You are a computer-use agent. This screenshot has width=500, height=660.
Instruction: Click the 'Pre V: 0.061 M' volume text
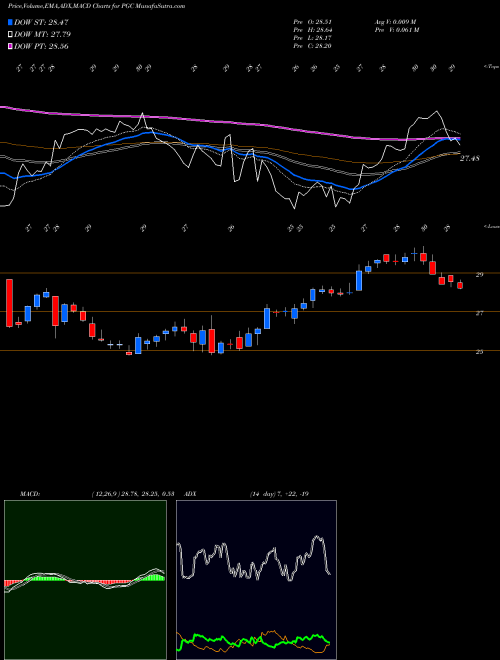click(x=398, y=30)
